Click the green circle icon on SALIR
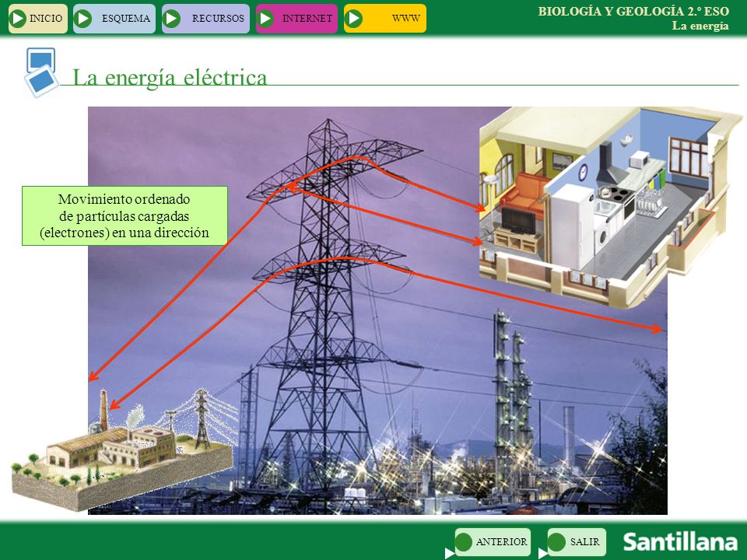The height and width of the screenshot is (560, 747). point(556,542)
